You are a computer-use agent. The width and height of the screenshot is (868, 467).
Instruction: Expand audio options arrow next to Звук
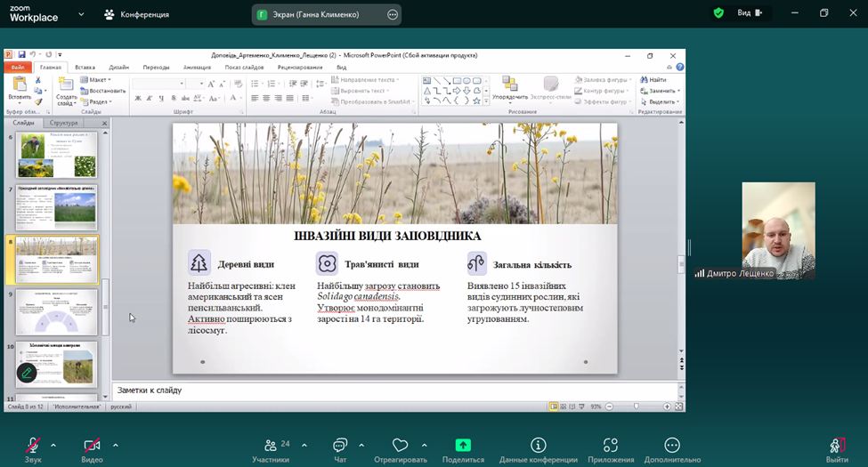53,445
